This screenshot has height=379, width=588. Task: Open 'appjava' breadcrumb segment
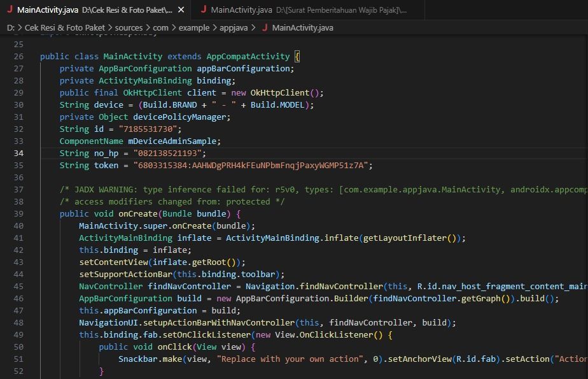[x=234, y=28]
